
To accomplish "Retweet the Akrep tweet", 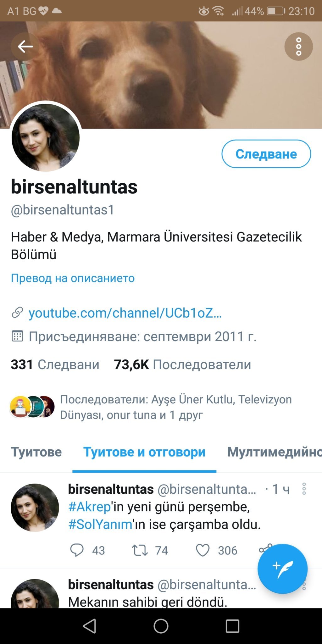I will click(x=140, y=550).
